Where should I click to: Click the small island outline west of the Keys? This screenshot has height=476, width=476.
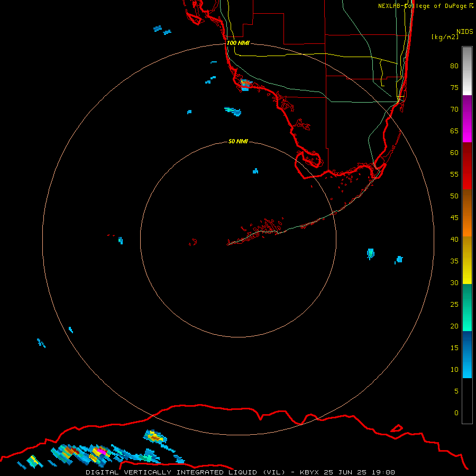tap(193, 242)
